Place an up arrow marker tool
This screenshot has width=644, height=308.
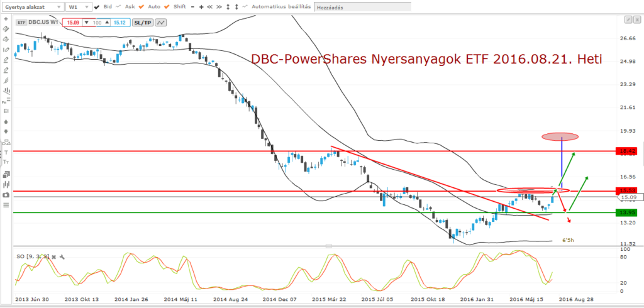[x=6, y=122]
